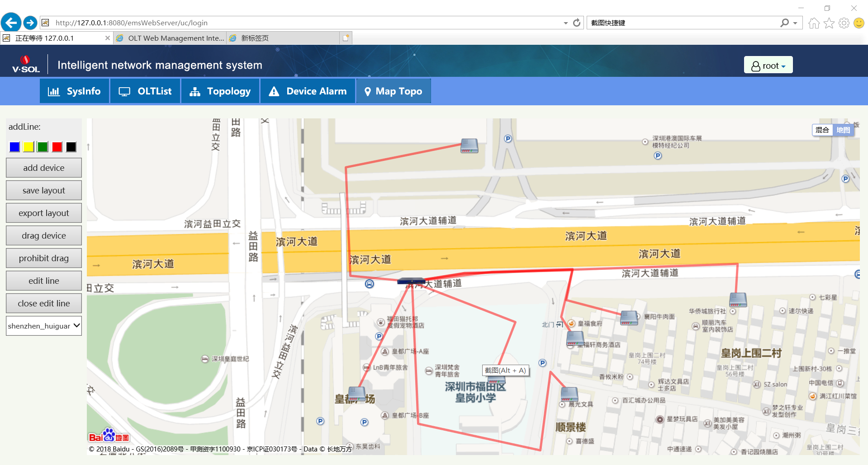The height and width of the screenshot is (465, 868).
Task: Expand the shenzhen_huiguar location dropdown
Action: point(44,326)
